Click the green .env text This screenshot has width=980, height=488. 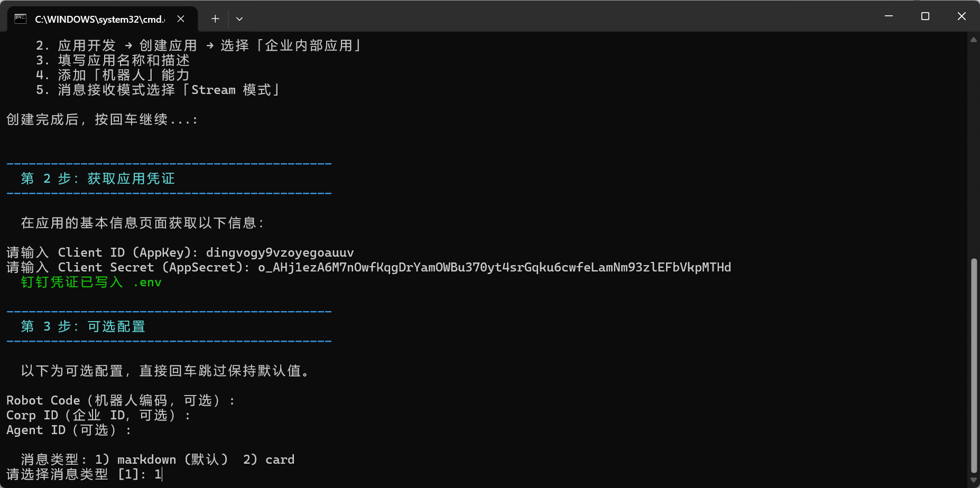tap(147, 283)
